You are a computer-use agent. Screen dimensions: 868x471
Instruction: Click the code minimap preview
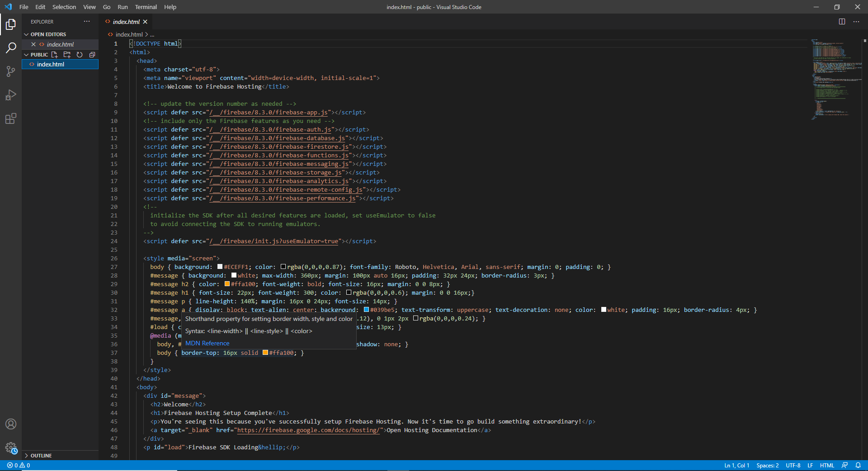click(x=836, y=79)
